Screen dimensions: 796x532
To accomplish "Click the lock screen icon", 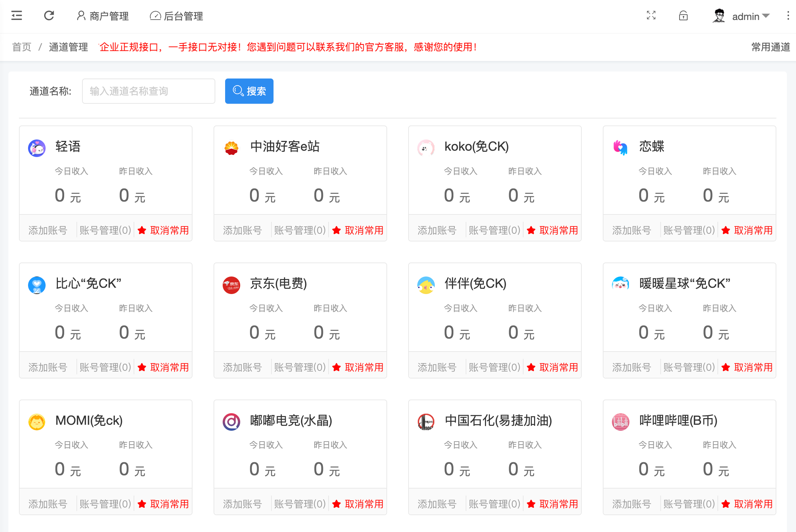I will click(x=683, y=16).
